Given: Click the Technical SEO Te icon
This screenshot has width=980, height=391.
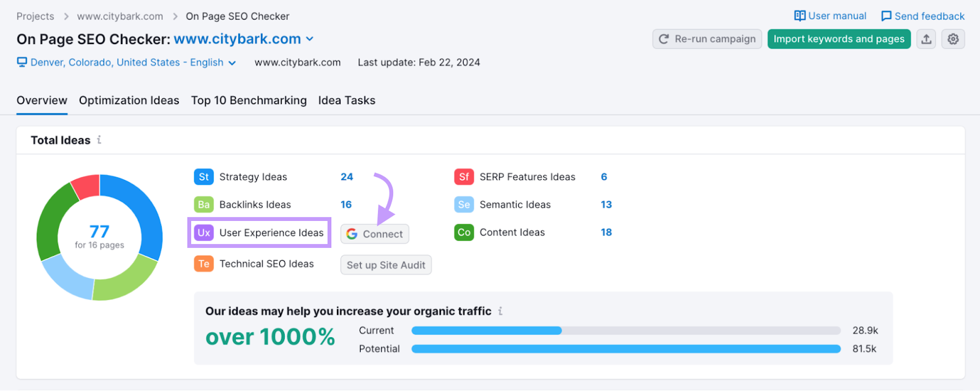Looking at the screenshot, I should [204, 264].
